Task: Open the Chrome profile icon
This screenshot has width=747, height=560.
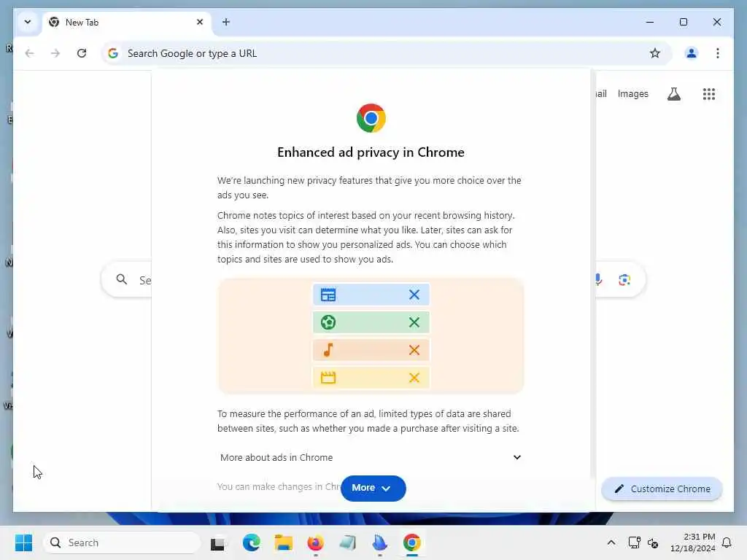Action: (692, 53)
